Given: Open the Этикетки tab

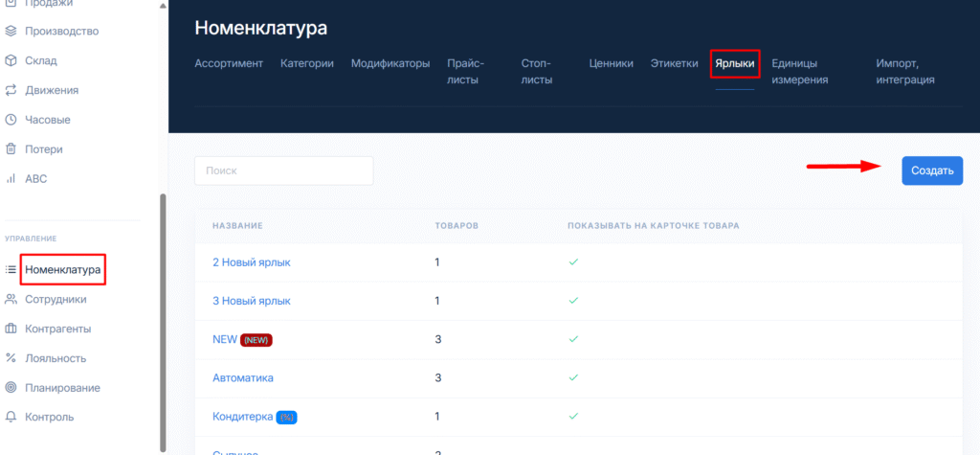Looking at the screenshot, I should coord(675,63).
